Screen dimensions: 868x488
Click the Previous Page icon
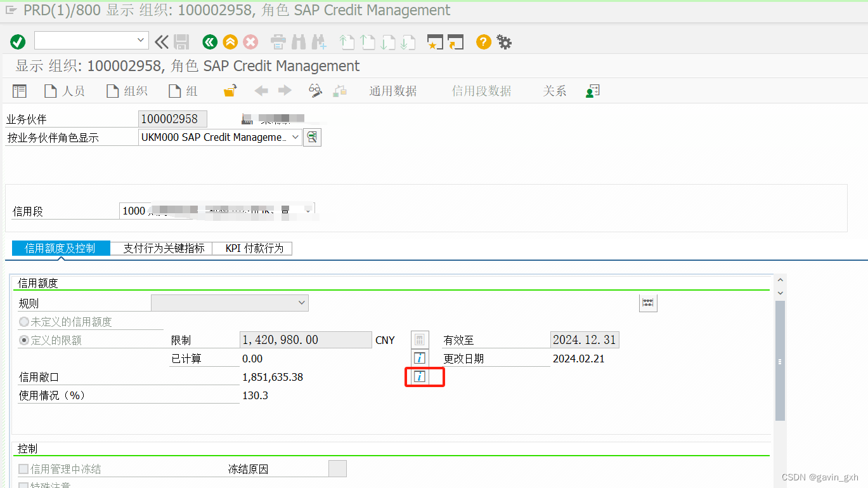[x=367, y=43]
